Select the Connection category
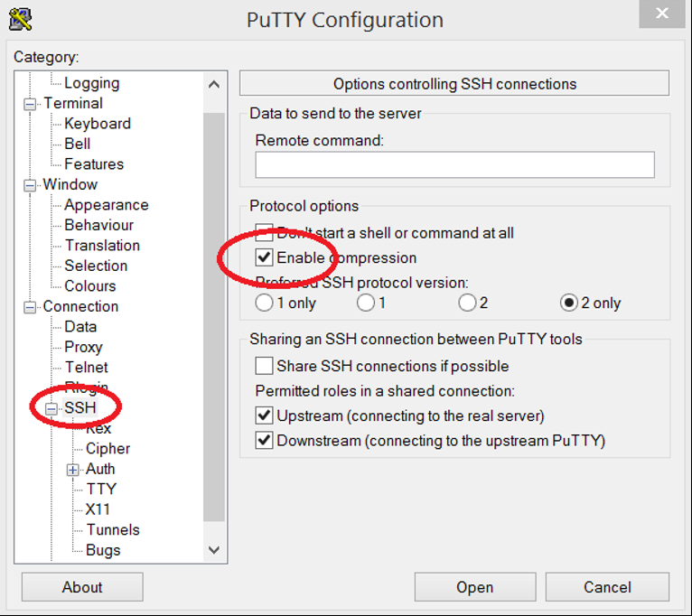This screenshot has width=692, height=616. click(x=80, y=306)
